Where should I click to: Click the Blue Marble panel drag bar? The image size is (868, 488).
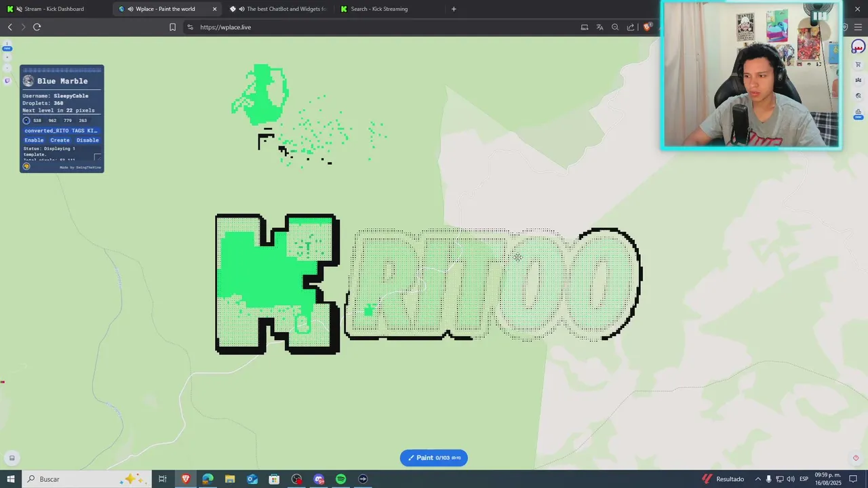[62, 70]
